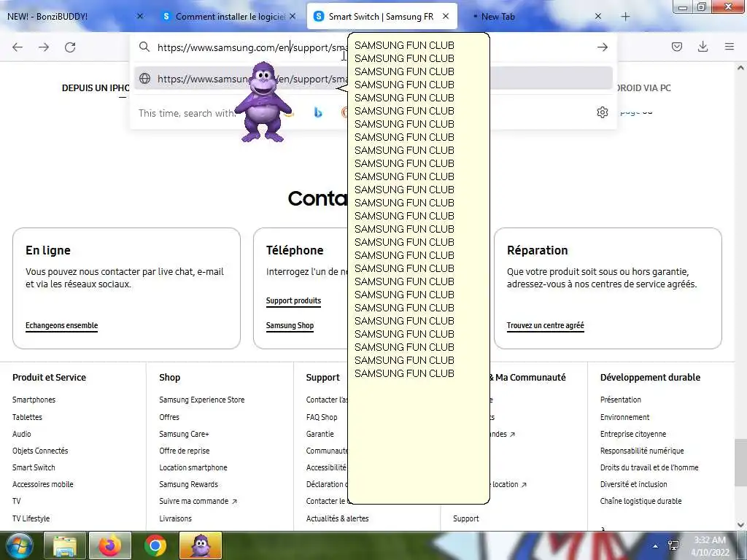
Task: Open Actualités & alertes link
Action: [x=337, y=518]
